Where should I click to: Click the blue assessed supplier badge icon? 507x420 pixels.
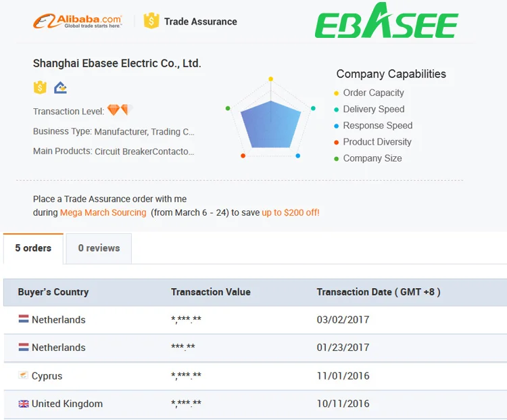click(60, 87)
